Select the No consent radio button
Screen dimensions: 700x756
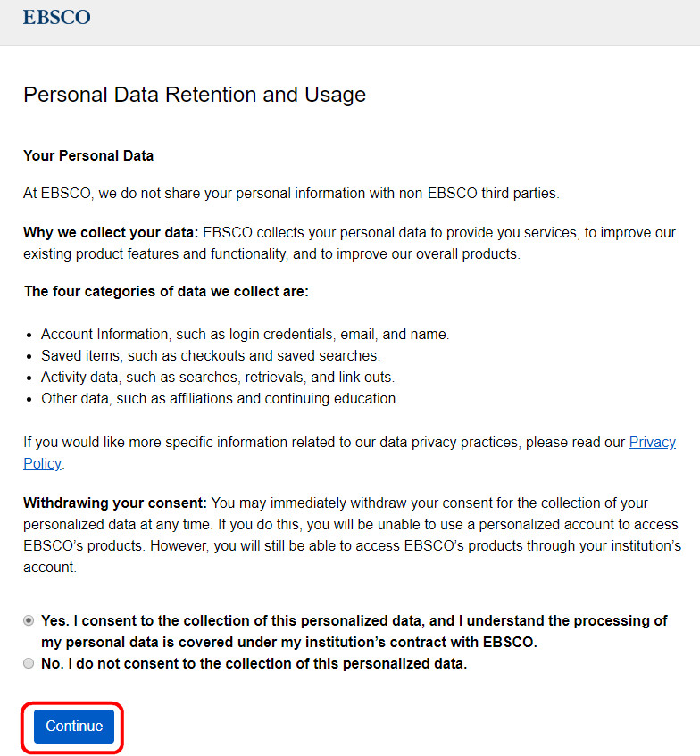[x=29, y=663]
